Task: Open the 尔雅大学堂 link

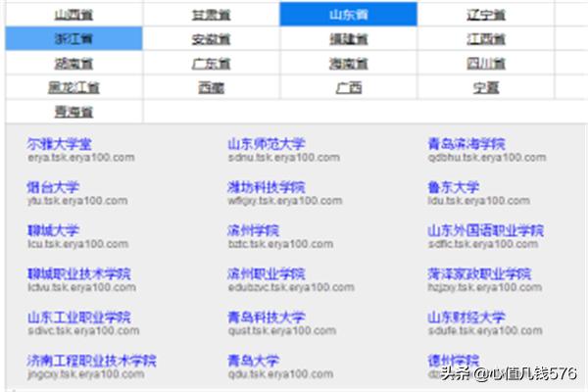Action: (59, 144)
